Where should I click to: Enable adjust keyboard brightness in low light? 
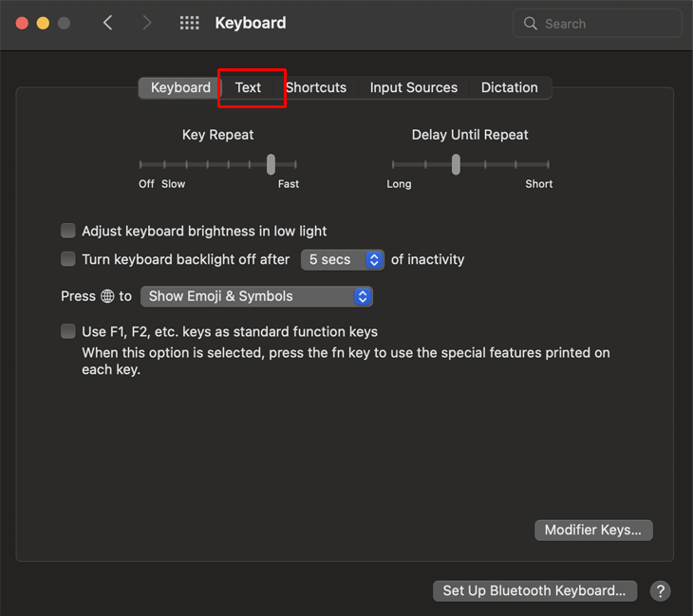point(68,231)
